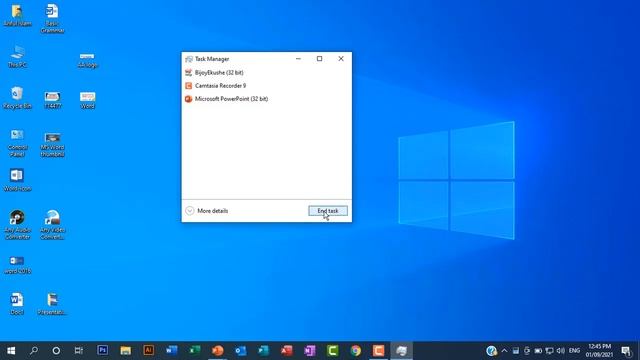Close the Task Manager window
The width and height of the screenshot is (640, 360).
click(341, 59)
